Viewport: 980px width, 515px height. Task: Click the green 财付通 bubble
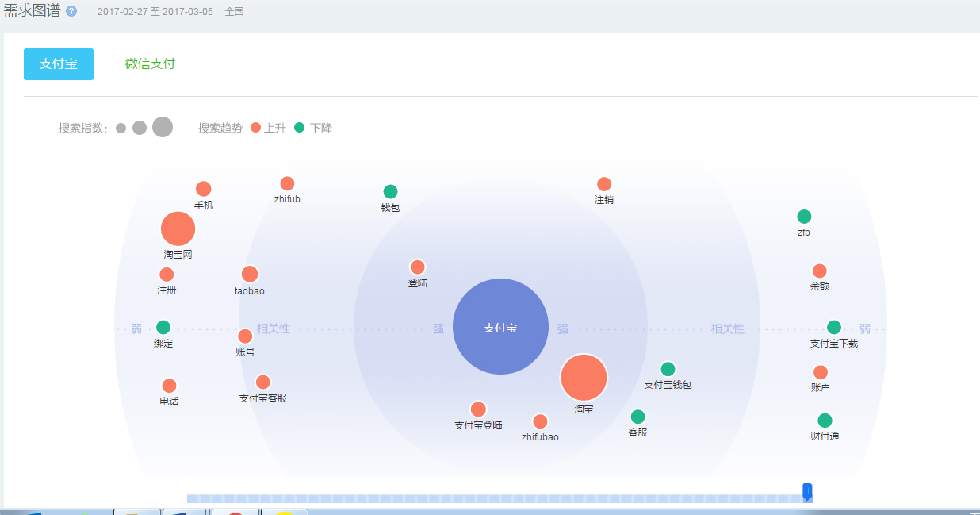825,421
